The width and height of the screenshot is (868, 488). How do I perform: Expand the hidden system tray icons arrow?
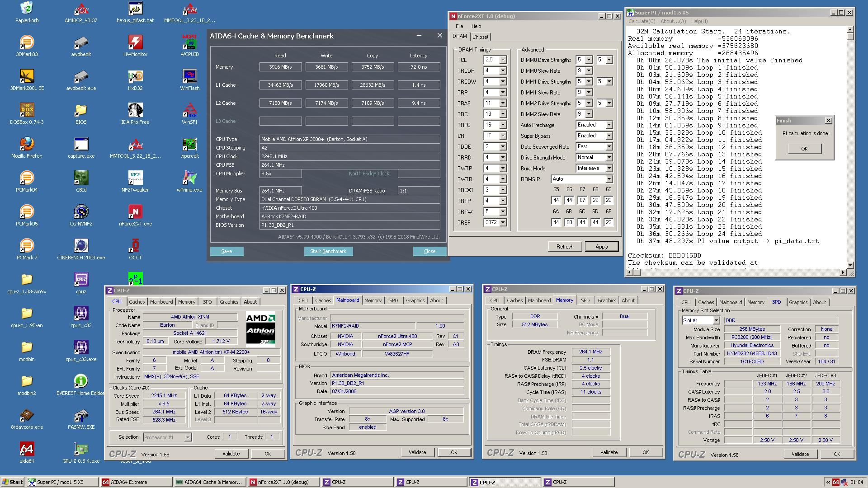[x=828, y=482]
